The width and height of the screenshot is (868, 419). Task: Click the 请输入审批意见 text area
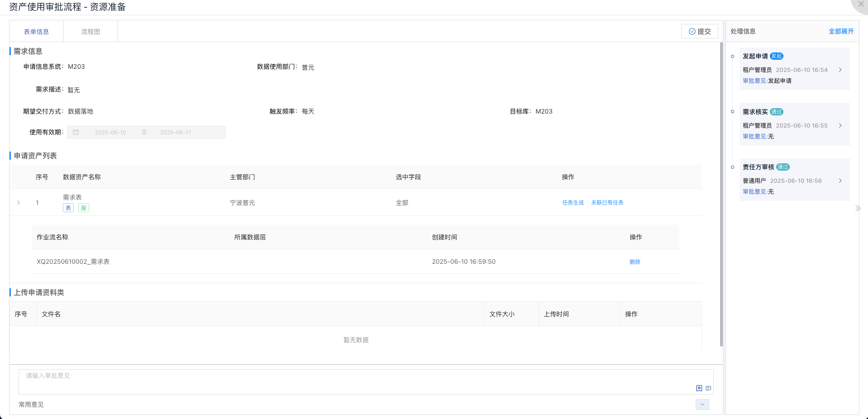pyautogui.click(x=353, y=381)
